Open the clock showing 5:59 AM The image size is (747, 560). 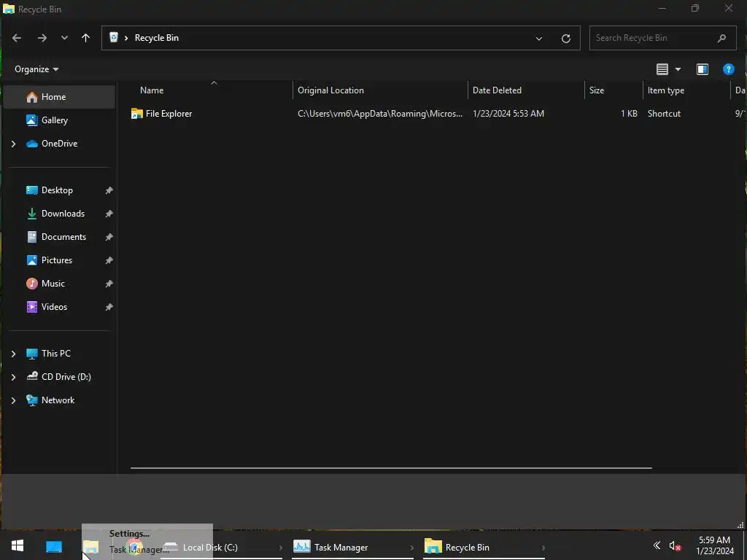(x=715, y=545)
